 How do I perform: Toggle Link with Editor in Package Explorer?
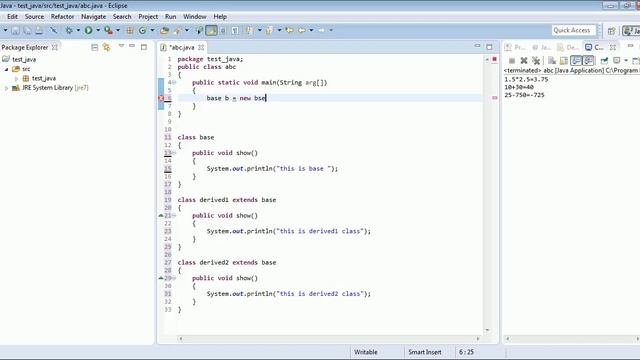click(x=107, y=47)
